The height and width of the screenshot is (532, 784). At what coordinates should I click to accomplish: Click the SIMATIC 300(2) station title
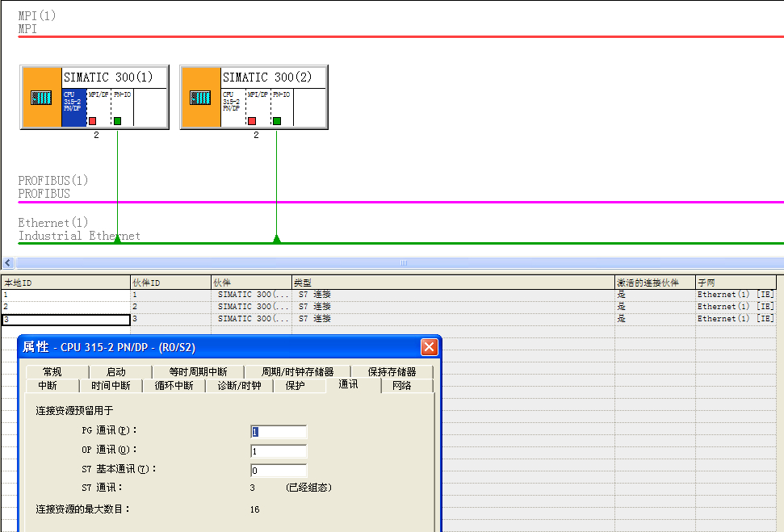point(267,77)
